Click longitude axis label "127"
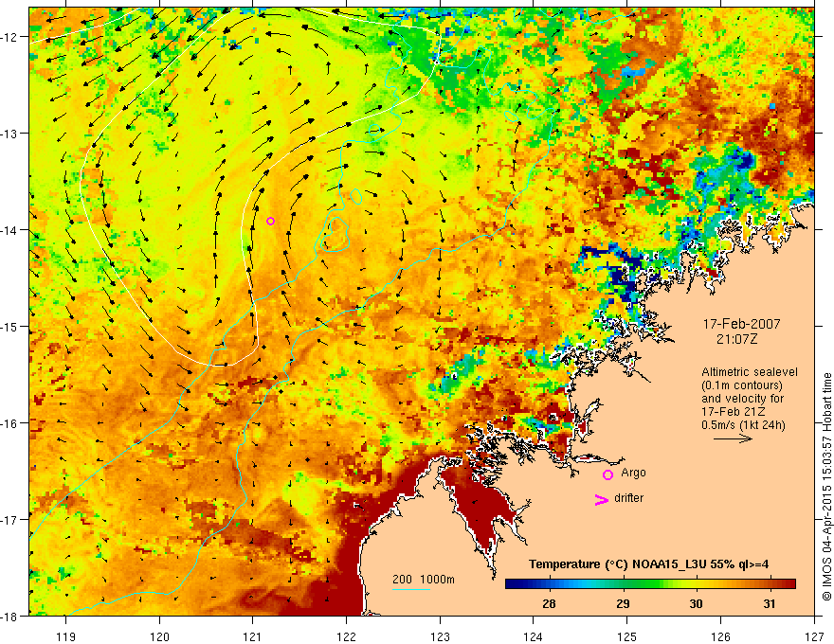Screen dimensions: 834x644 click(x=814, y=636)
